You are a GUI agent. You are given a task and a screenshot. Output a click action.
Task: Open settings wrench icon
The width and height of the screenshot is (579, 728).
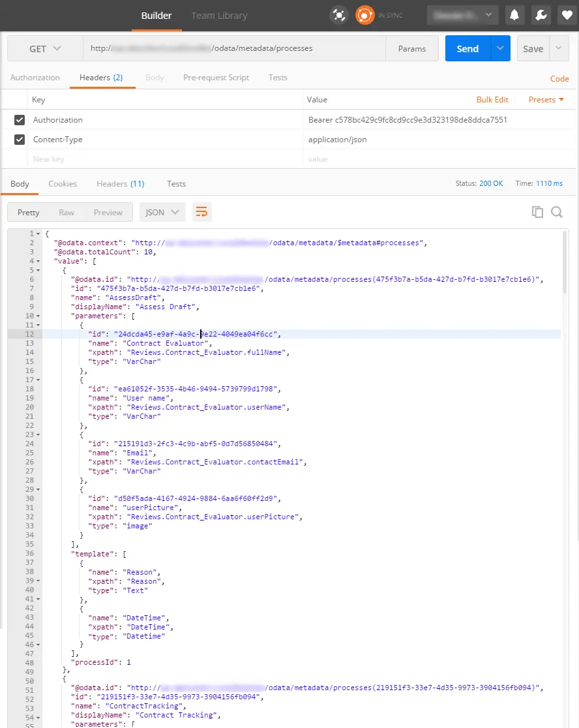point(541,15)
